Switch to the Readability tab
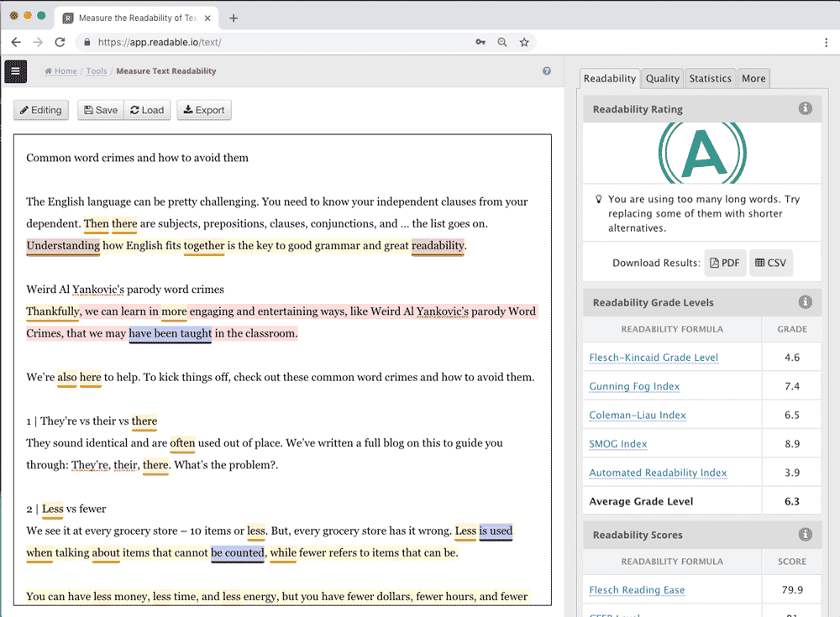 point(610,79)
